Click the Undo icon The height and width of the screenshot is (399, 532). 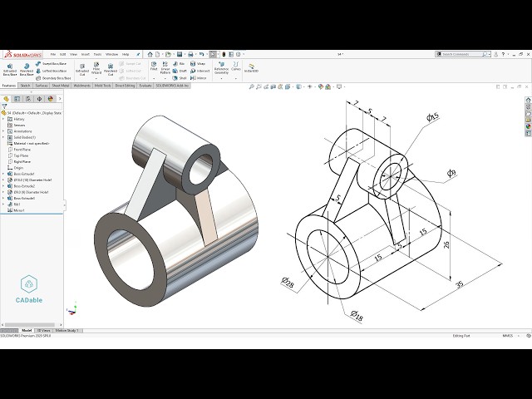coord(201,54)
